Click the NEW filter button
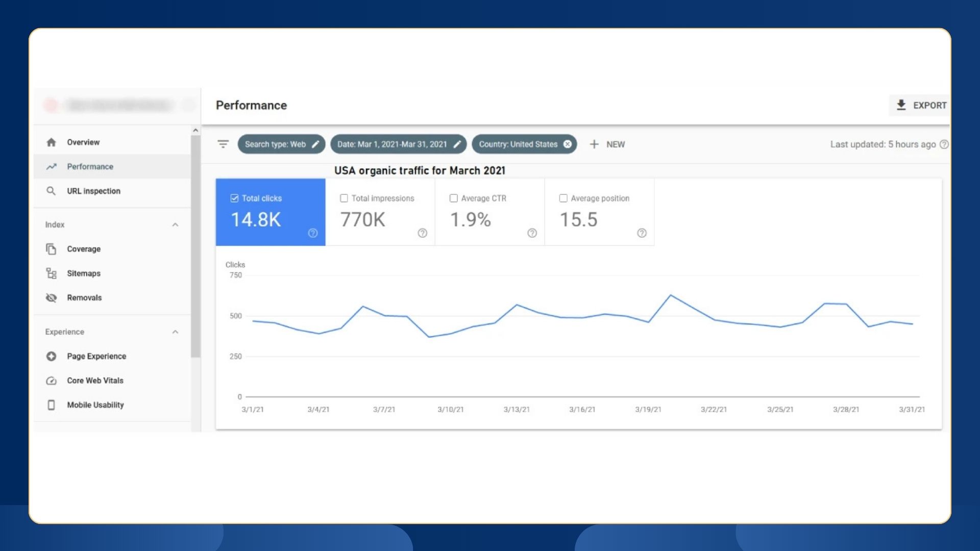 pyautogui.click(x=607, y=144)
